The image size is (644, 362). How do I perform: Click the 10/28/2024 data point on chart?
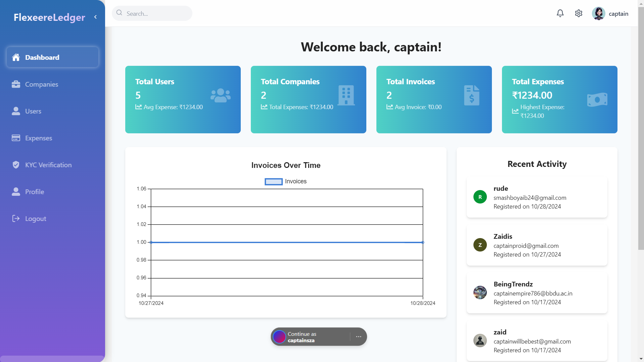tap(423, 242)
